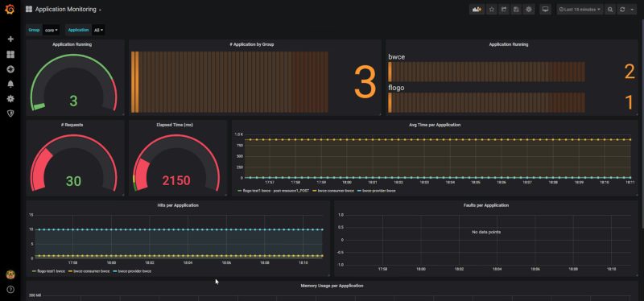Open dashboard settings gear in top toolbar
Screen dimensions: 644x301
click(529, 10)
